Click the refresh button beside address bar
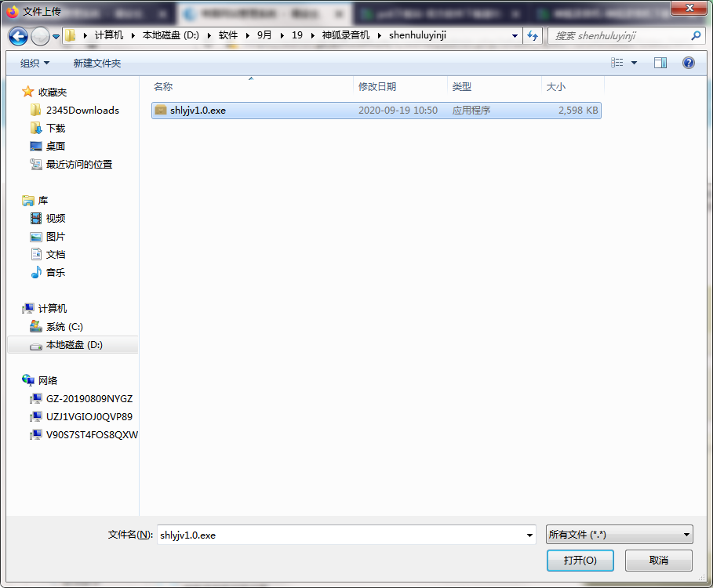The width and height of the screenshot is (713, 588). pyautogui.click(x=533, y=35)
